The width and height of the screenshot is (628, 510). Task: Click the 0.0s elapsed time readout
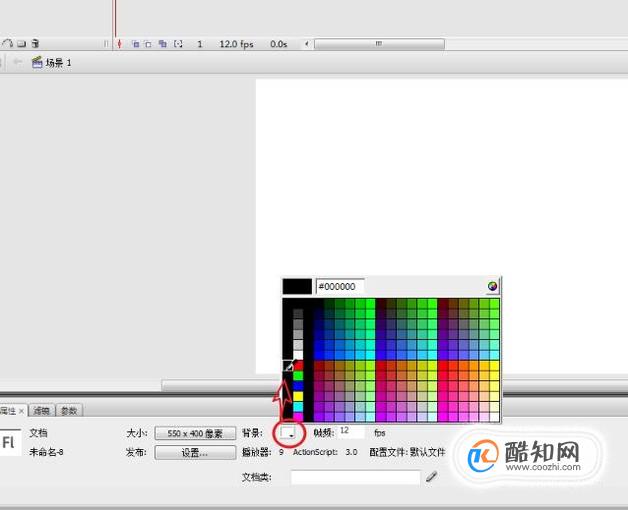click(x=279, y=44)
